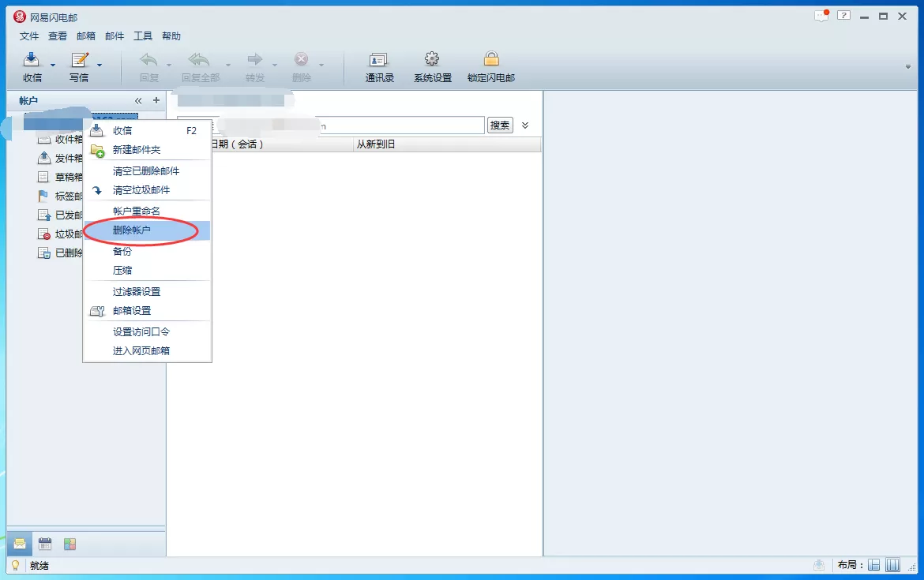
Task: Add a new account with the plus button
Action: [156, 100]
